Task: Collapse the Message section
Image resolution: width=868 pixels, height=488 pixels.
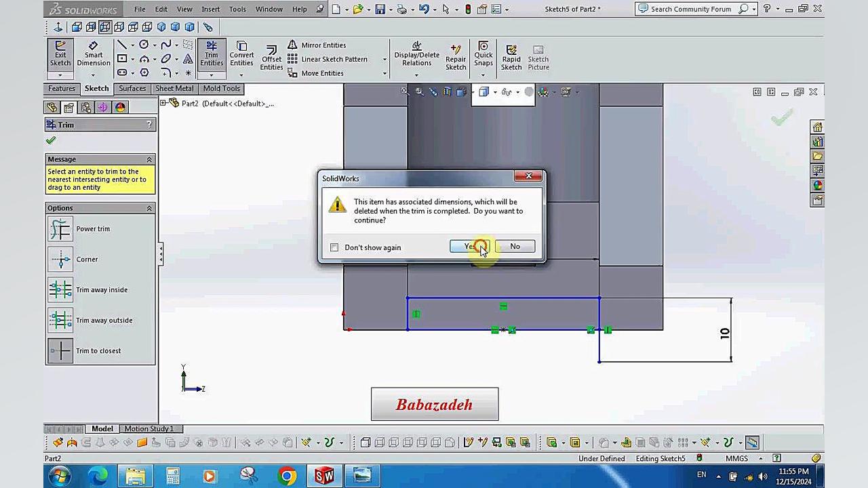Action: 149,159
